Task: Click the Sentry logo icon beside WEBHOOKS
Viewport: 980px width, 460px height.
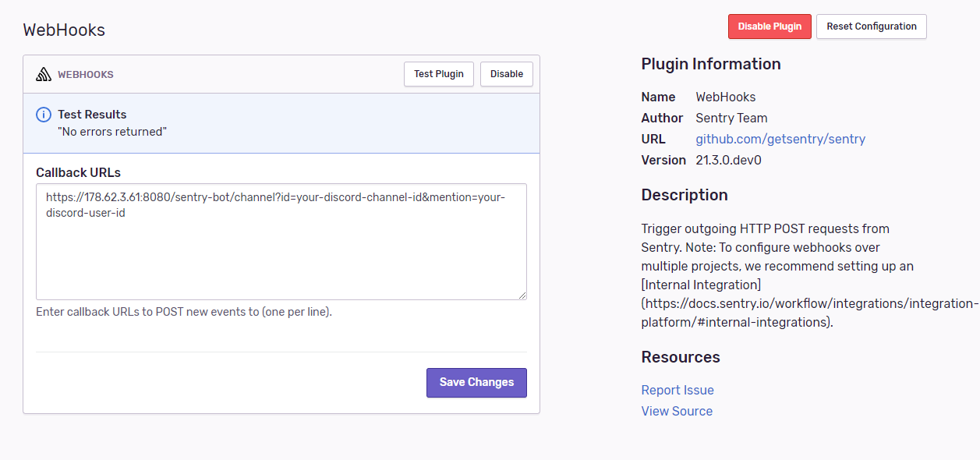Action: pos(44,75)
